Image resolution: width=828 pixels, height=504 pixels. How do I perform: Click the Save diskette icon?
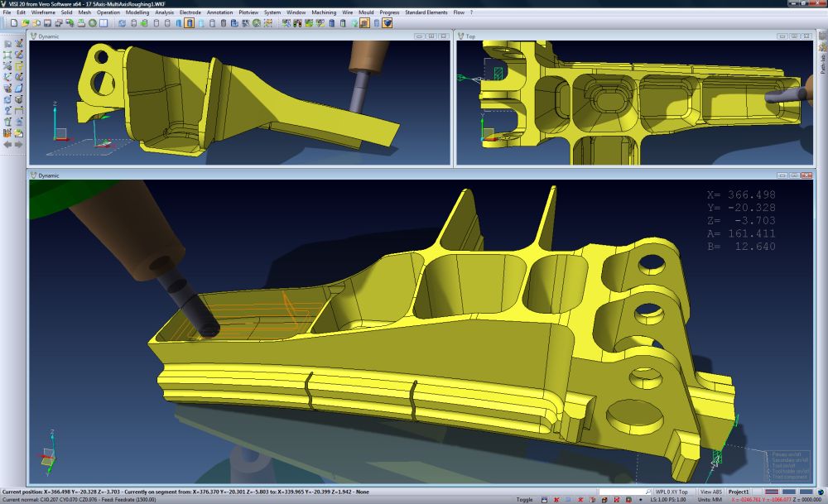point(47,22)
